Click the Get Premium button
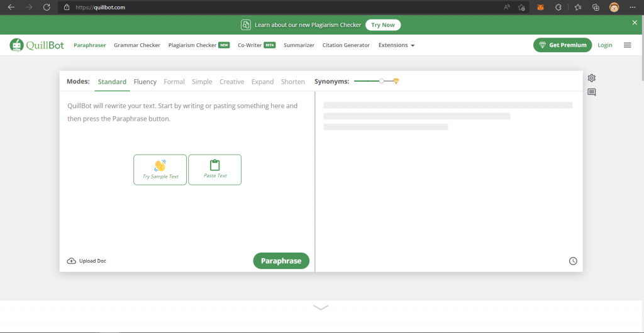 pos(562,45)
